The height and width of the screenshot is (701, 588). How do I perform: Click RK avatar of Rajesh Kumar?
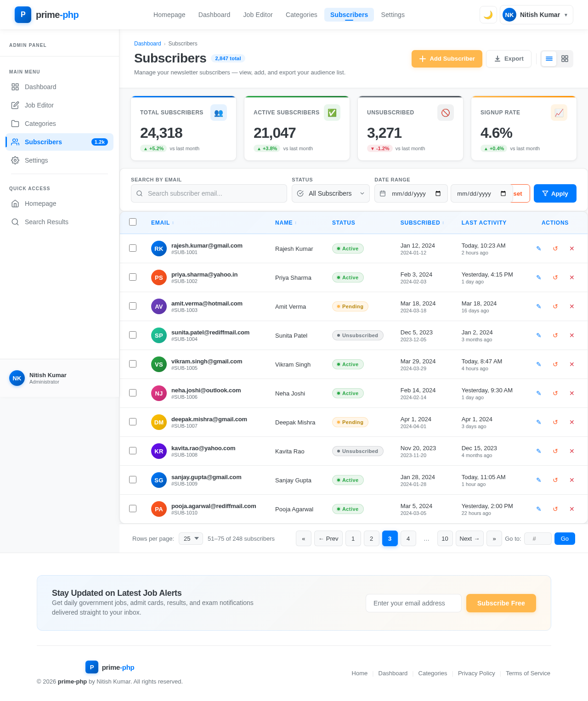[x=159, y=249]
